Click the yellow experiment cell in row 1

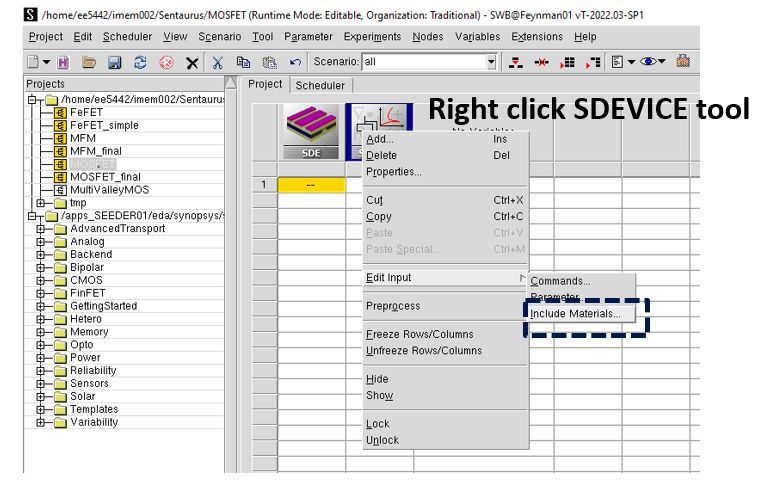[x=311, y=184]
